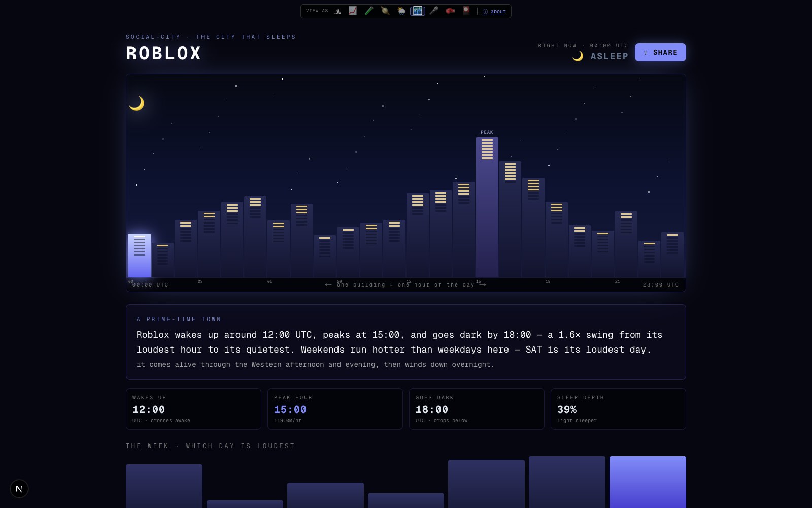Switch to the line chart view icon
Screen dimensions: 812x508
pyautogui.click(x=353, y=11)
